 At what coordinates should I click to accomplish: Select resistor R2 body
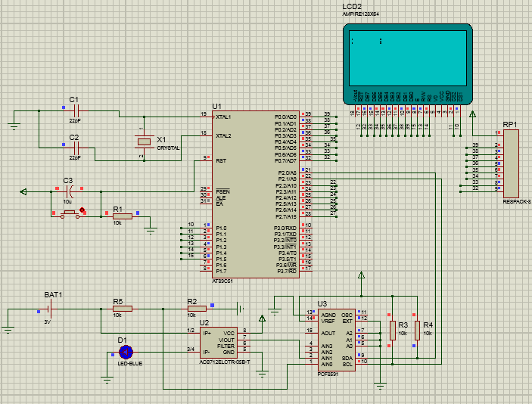pos(197,309)
